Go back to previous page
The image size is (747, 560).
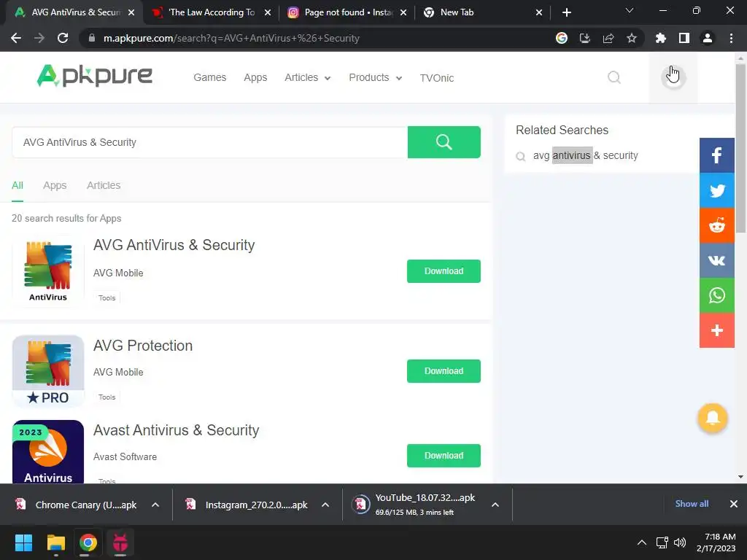tap(16, 38)
